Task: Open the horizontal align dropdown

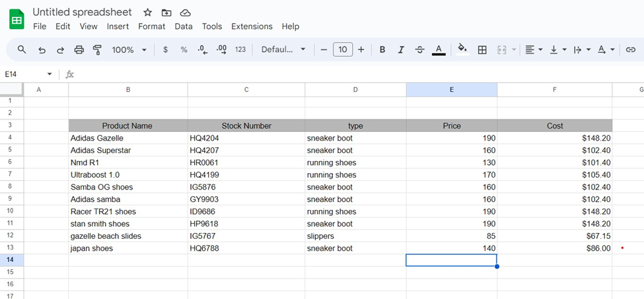Action: tap(533, 50)
